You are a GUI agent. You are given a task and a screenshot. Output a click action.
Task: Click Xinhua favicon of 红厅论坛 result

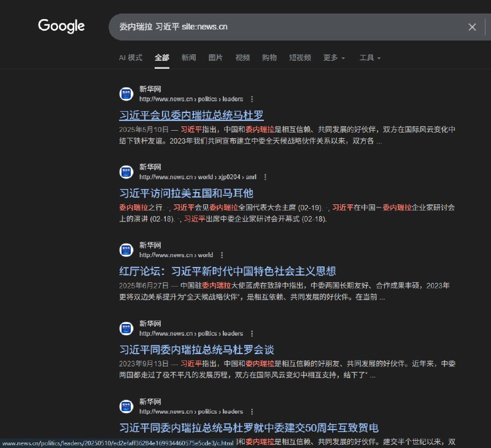pyautogui.click(x=126, y=250)
